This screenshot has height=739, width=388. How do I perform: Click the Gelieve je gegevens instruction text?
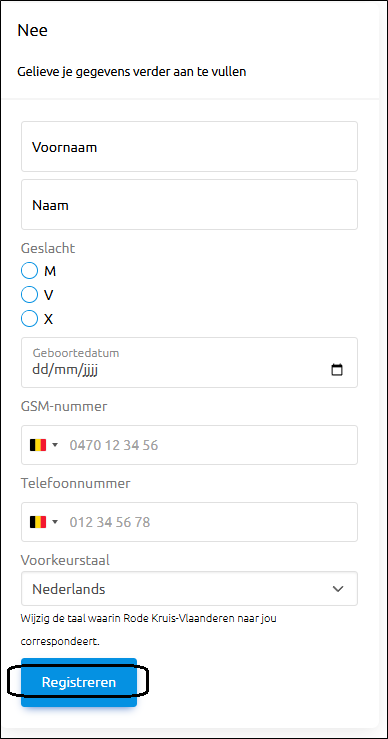132,72
